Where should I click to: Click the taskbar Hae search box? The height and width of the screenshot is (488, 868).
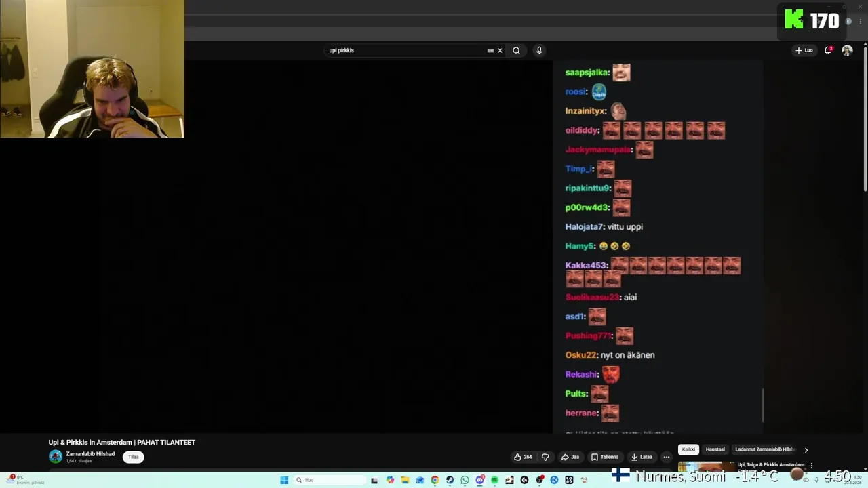330,480
